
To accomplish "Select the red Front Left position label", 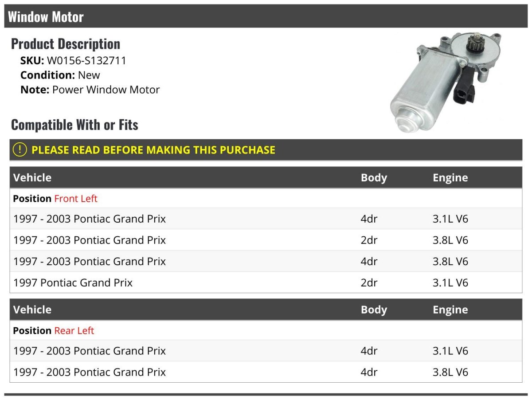I will pos(75,199).
